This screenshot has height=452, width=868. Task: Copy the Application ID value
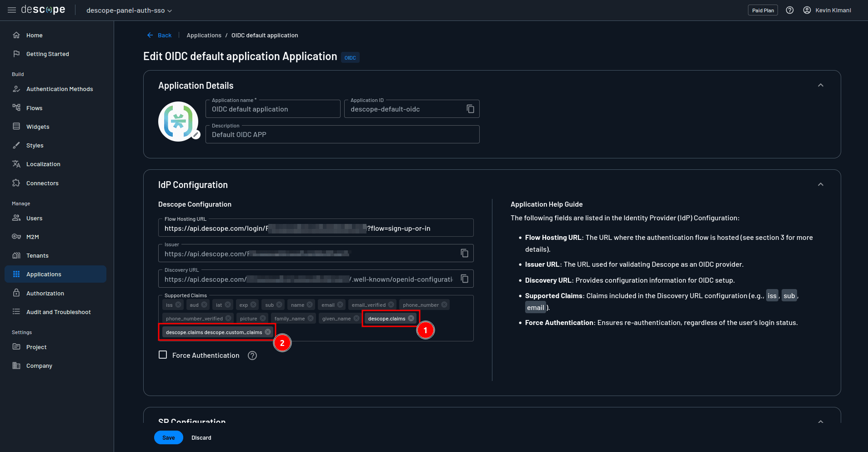coord(470,109)
